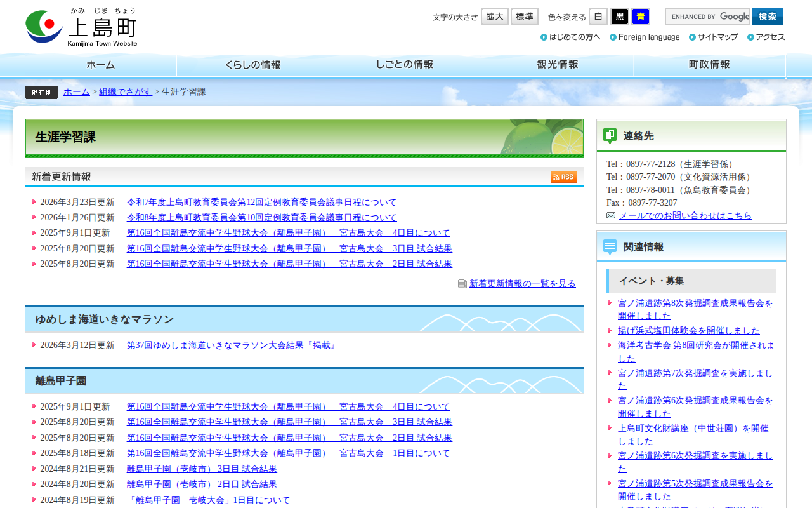Open 宮ノ浦遺跡第6次発掘調査成果報告会 link
Viewport: 812px width, 508px height.
(695, 407)
